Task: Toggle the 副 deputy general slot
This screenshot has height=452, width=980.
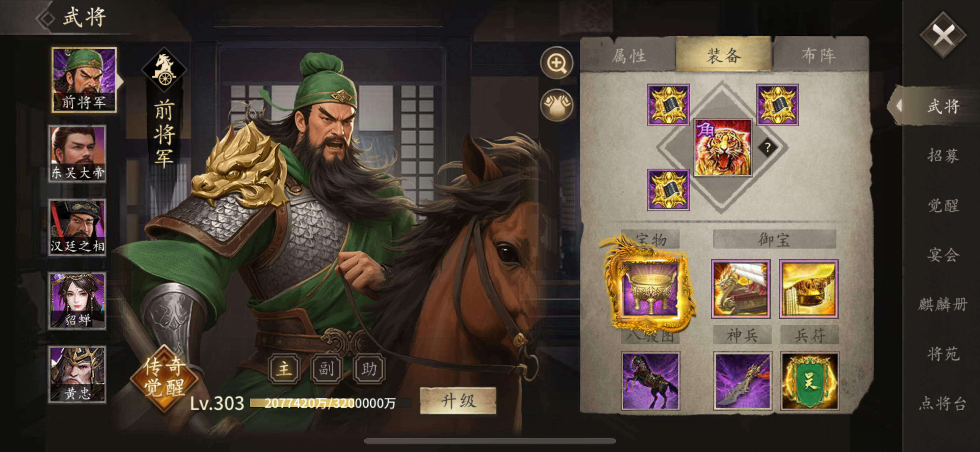Action: pos(326,368)
